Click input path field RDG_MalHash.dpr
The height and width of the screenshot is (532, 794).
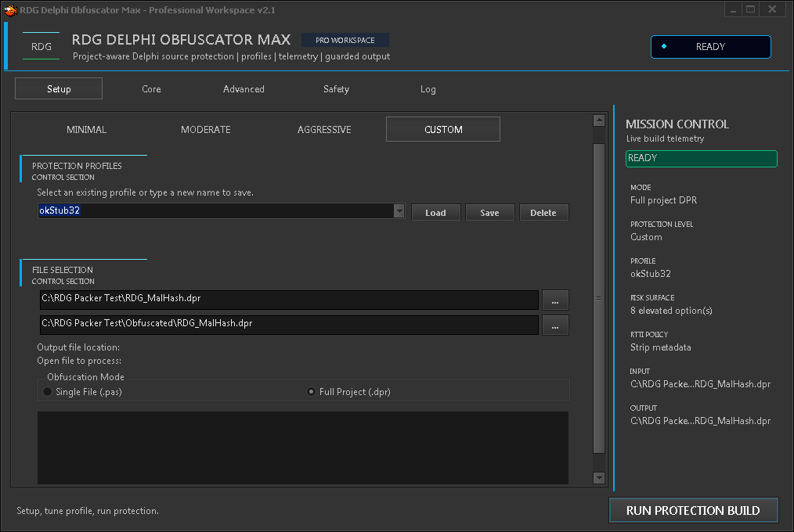click(289, 300)
